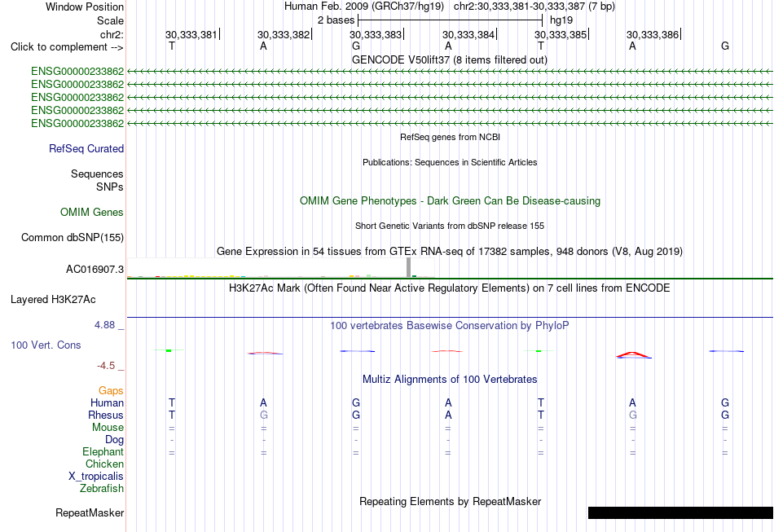
Task: Select the 100 Vert. Cons track label
Action: [46, 345]
